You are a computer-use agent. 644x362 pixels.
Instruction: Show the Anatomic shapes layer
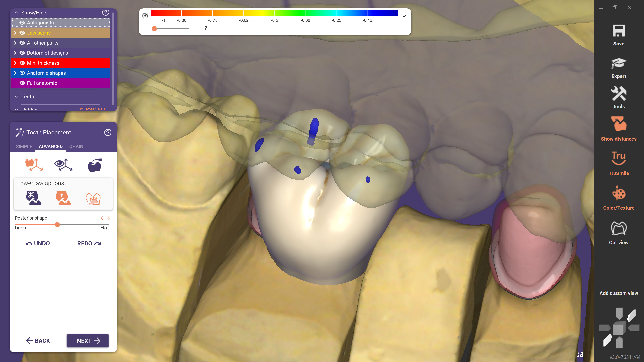(22, 73)
